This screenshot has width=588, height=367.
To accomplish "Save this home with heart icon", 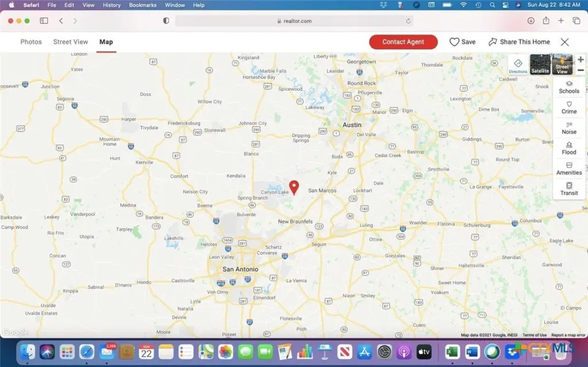I will [x=462, y=42].
